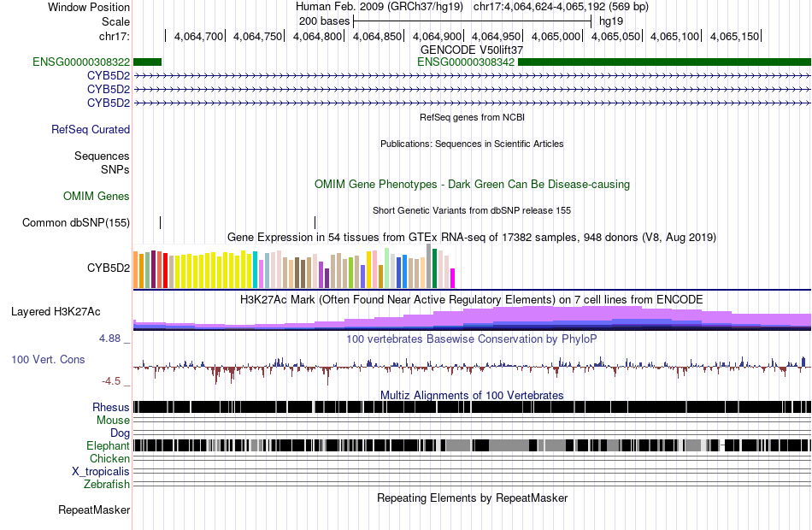Click the Chicken alignment row label
The image size is (812, 530).
(109, 458)
